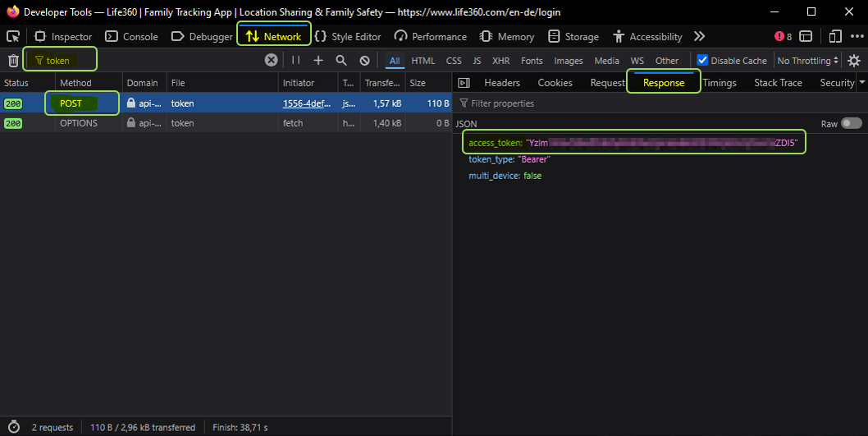Screen dimensions: 868x436
Task: Open the Stack Trace details tab
Action: coord(778,83)
